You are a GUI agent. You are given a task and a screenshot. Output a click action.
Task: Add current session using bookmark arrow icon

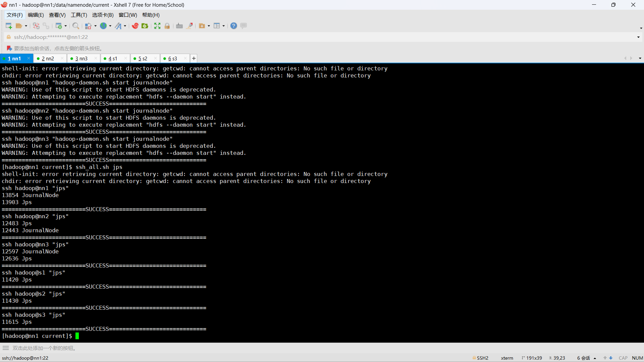tap(9, 48)
